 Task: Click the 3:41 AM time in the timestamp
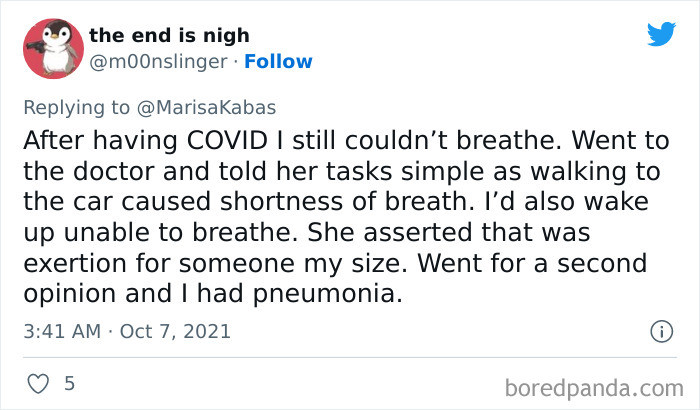click(62, 330)
